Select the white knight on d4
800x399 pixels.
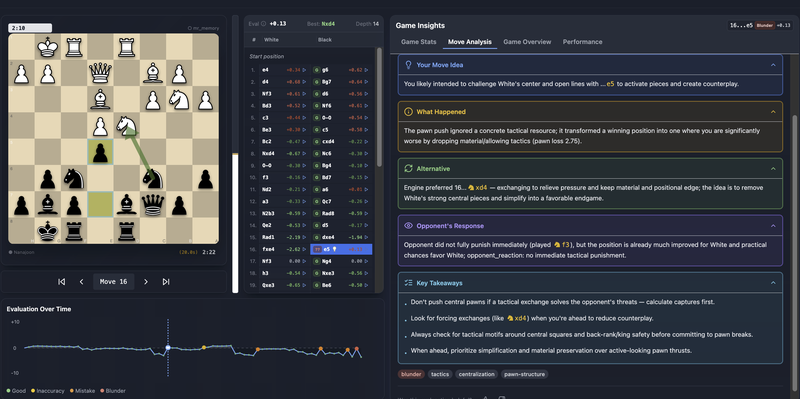tap(127, 125)
